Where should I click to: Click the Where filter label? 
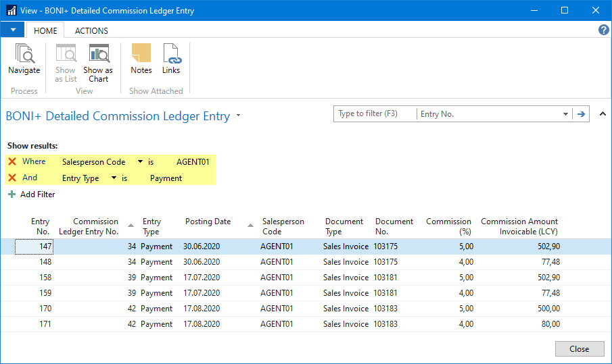pos(34,161)
